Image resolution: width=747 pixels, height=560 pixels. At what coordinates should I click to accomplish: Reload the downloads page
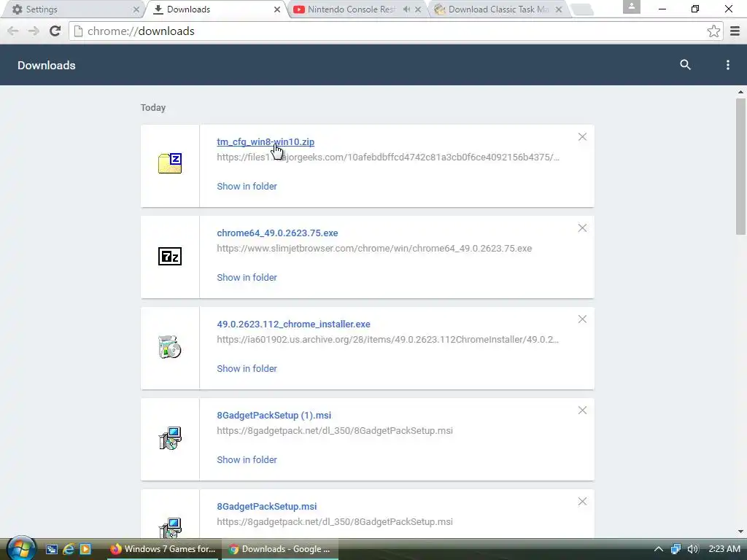click(x=55, y=31)
